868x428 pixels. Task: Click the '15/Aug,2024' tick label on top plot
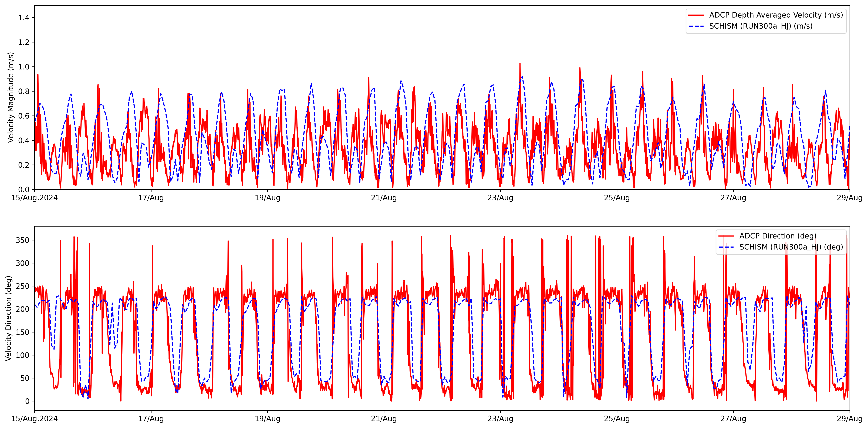[34, 198]
